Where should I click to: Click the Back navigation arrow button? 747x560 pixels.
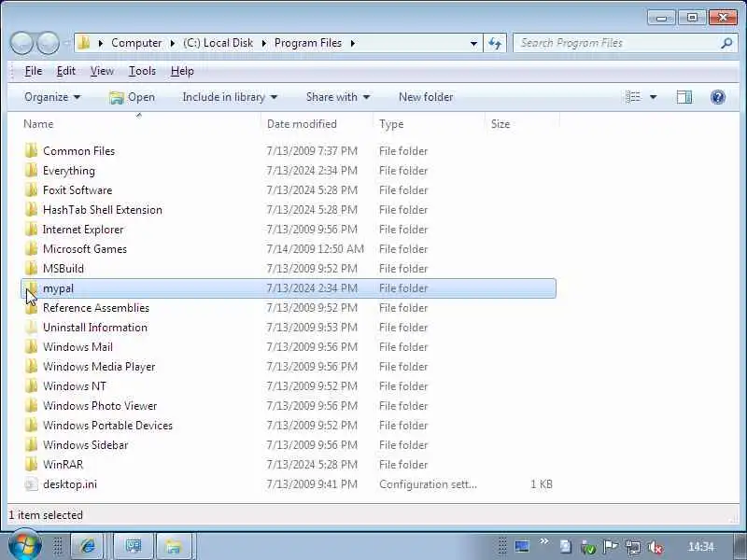[21, 43]
